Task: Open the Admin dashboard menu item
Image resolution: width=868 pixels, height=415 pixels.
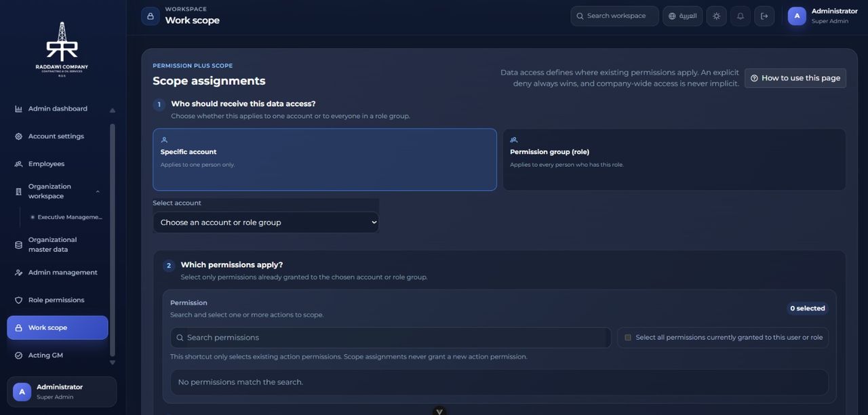Action: pyautogui.click(x=58, y=108)
